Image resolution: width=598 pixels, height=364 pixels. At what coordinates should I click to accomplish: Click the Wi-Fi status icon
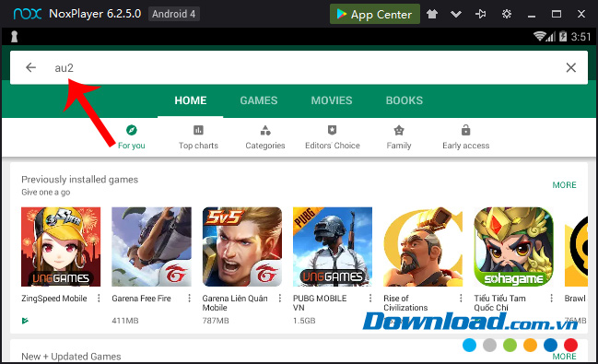[539, 36]
